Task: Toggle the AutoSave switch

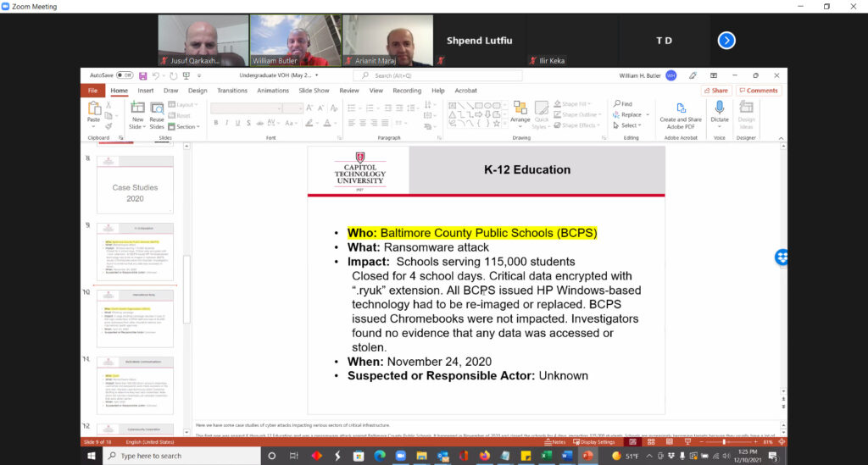Action: click(x=125, y=75)
